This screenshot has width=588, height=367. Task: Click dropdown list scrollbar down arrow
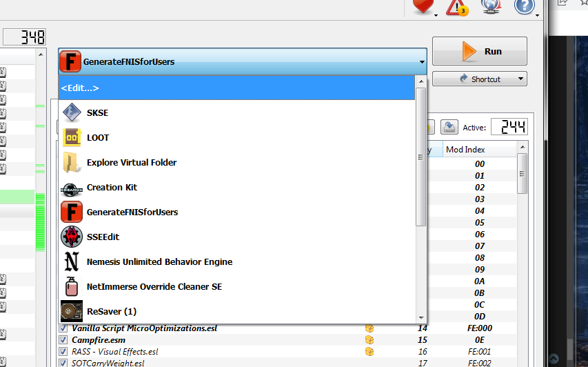click(421, 317)
